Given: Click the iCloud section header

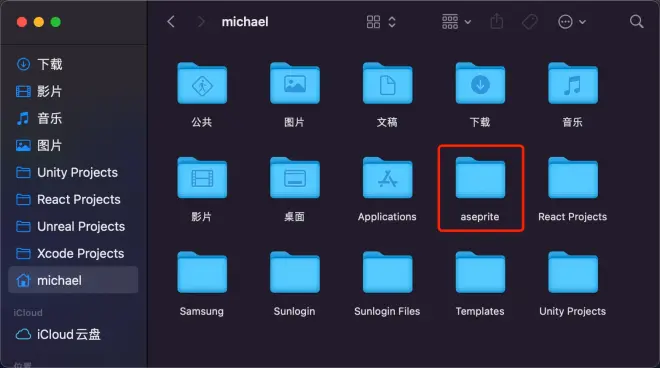Looking at the screenshot, I should (x=28, y=312).
